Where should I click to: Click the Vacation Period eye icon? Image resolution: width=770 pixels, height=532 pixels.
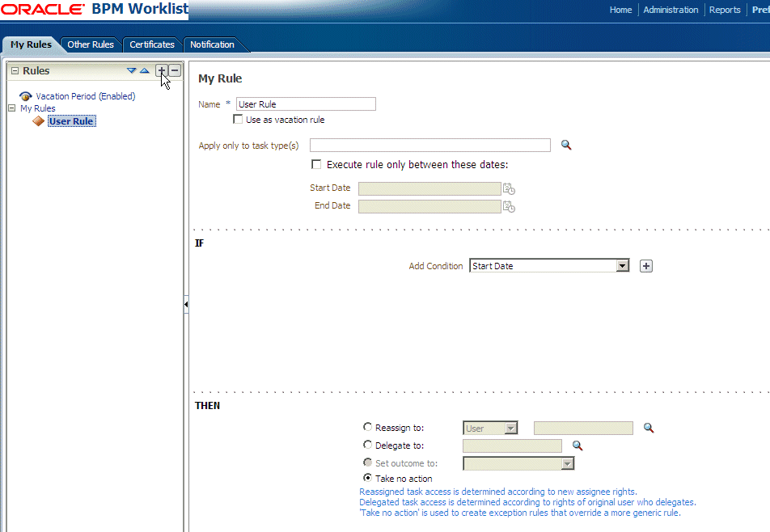tap(26, 96)
